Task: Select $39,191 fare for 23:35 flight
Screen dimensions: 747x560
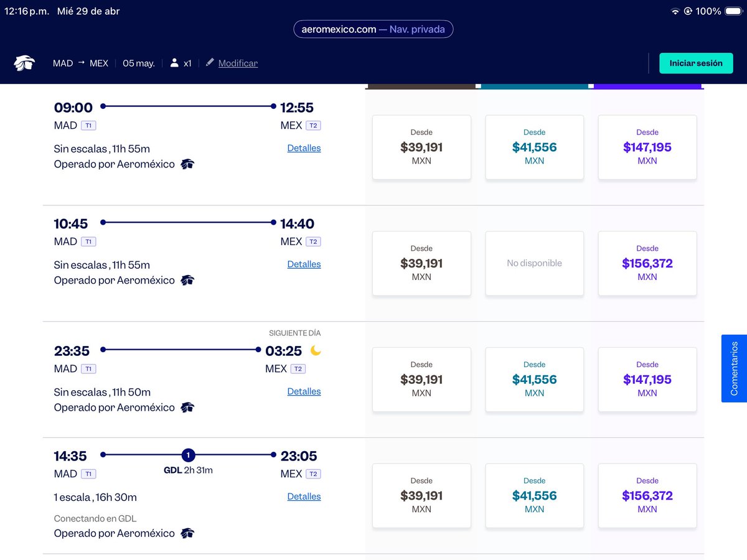Action: point(421,380)
